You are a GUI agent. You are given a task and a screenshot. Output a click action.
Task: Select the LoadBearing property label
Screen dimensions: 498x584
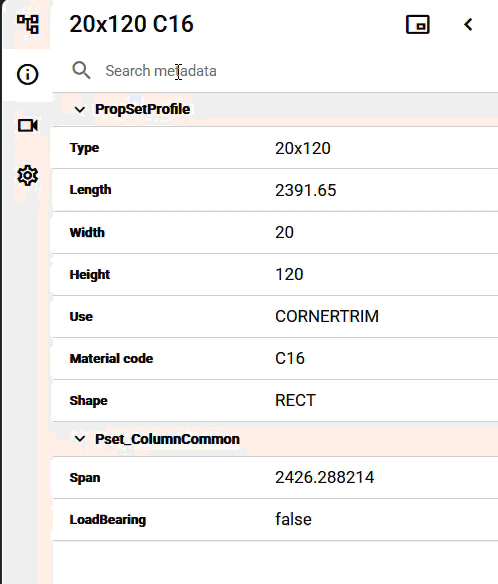pos(108,520)
